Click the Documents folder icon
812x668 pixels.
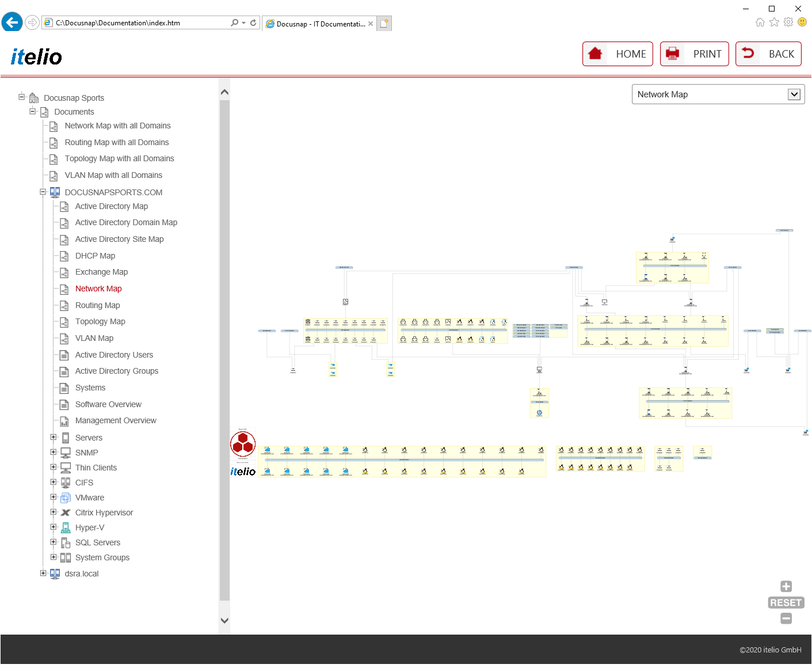pyautogui.click(x=44, y=112)
